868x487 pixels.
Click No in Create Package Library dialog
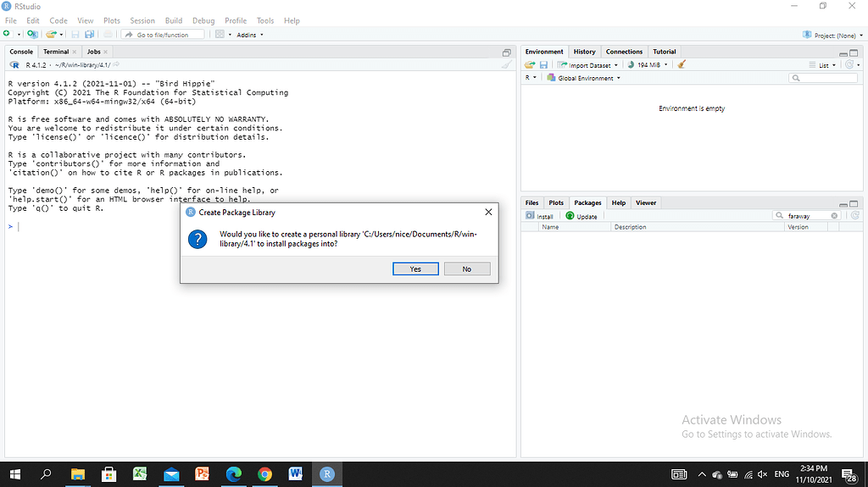pyautogui.click(x=467, y=269)
